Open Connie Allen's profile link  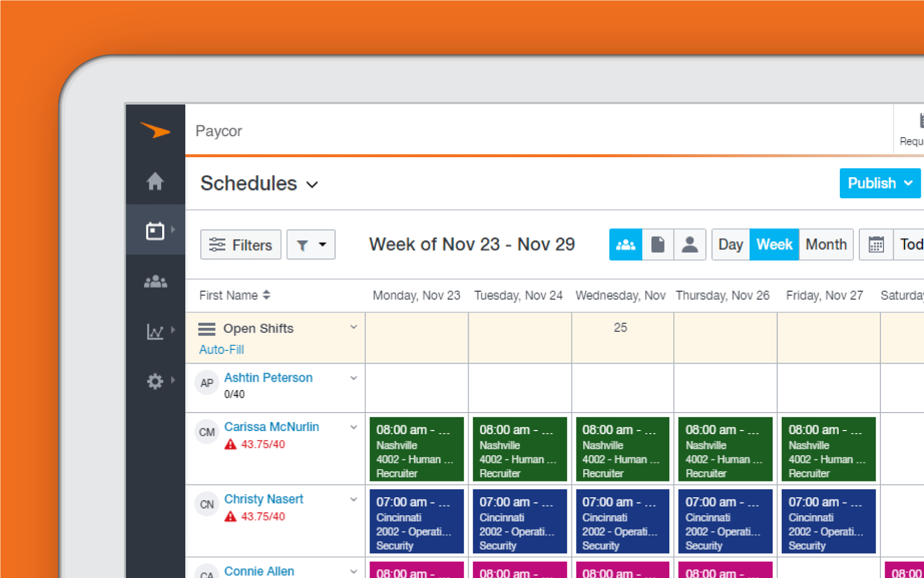[259, 571]
